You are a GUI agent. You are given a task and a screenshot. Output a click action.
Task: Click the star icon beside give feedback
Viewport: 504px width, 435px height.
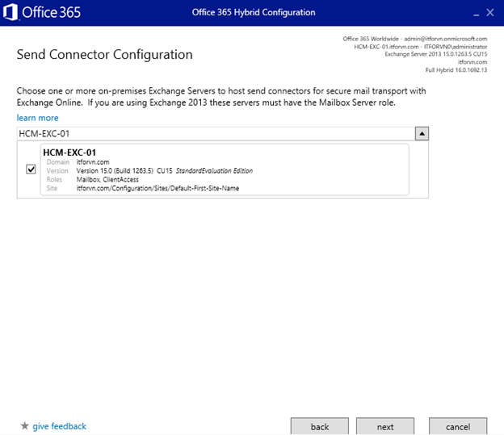(x=24, y=426)
